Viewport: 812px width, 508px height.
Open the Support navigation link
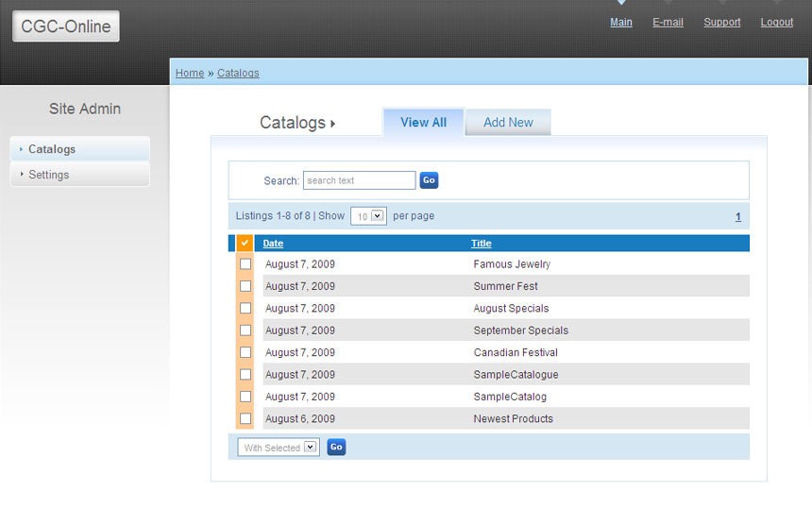coord(722,23)
